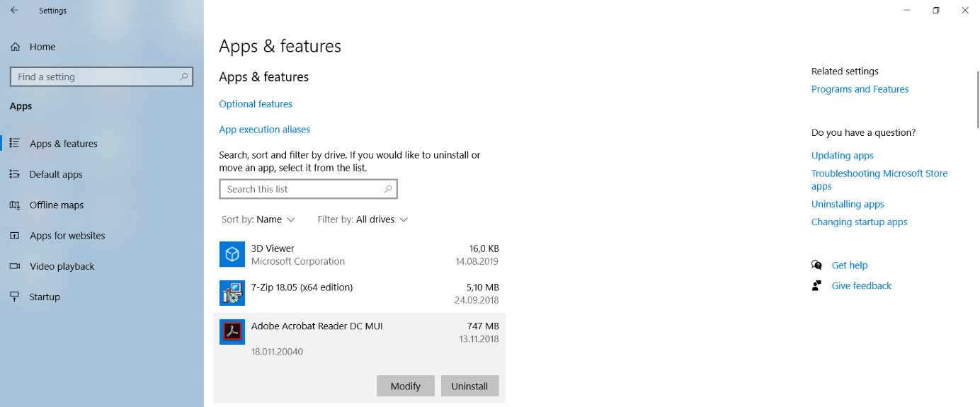Expand the Filter by All drives dropdown
The height and width of the screenshot is (407, 980).
363,219
